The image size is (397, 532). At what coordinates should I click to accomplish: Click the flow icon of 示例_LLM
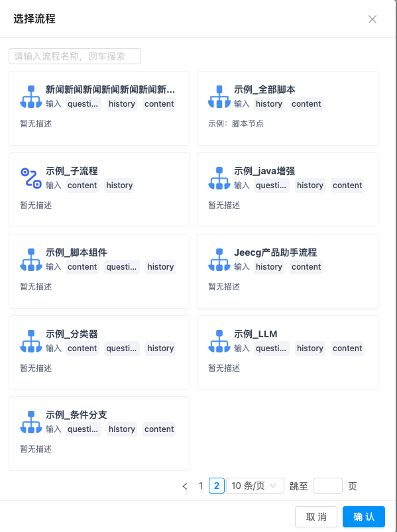coord(219,341)
